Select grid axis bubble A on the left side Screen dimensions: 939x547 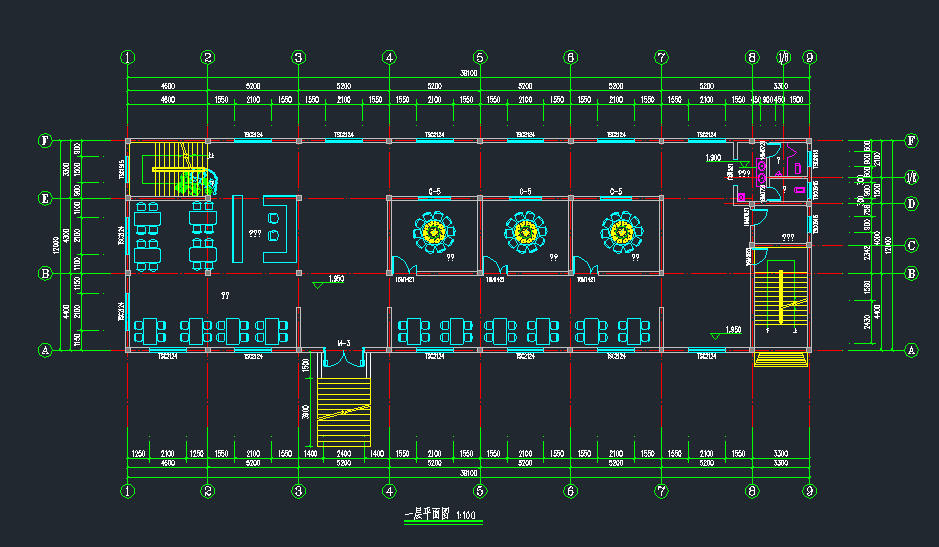tap(44, 350)
